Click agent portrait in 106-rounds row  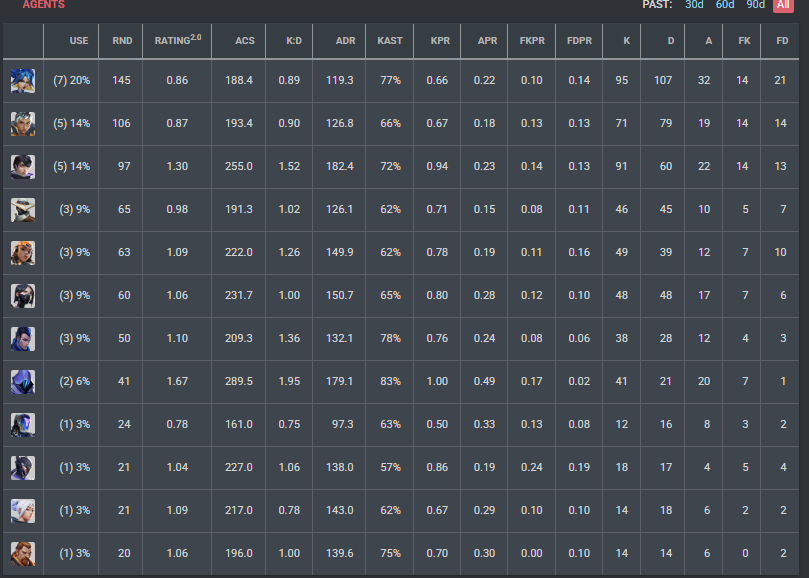23,124
